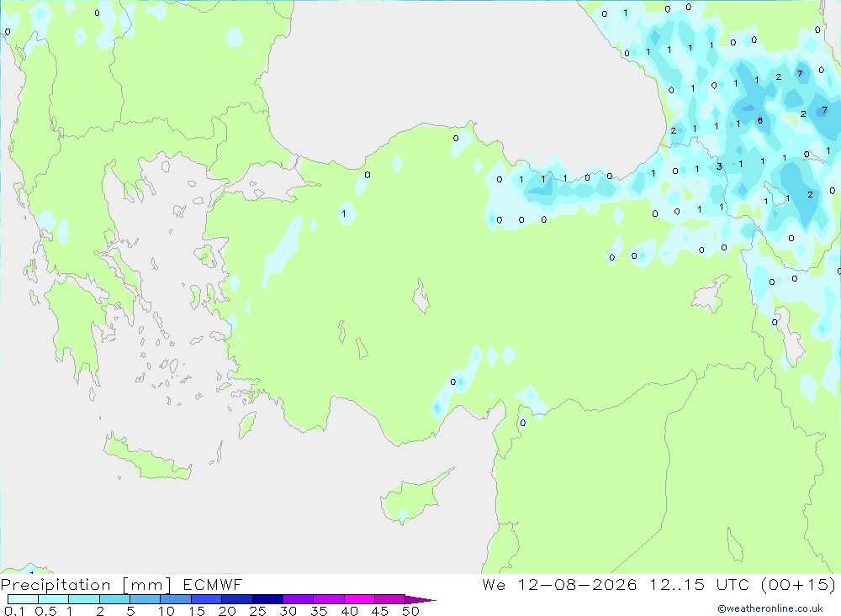
Task: Click the island of Crete on the map
Action: (x=147, y=457)
